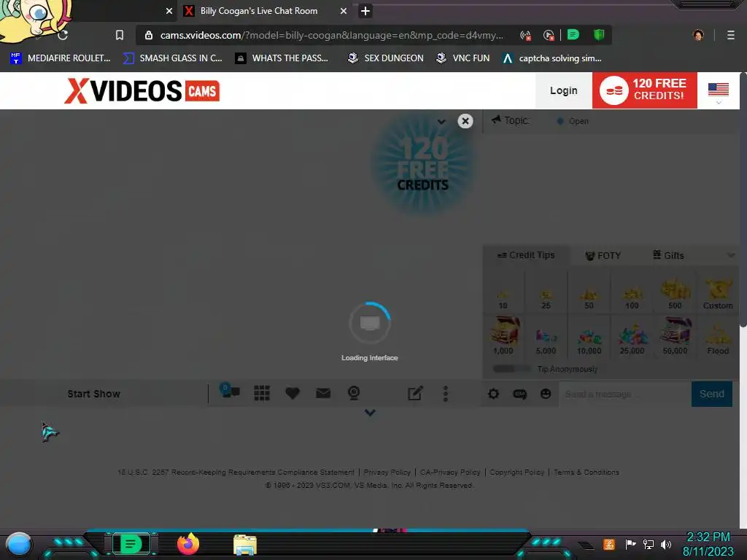Open chat settings gear icon

point(494,394)
